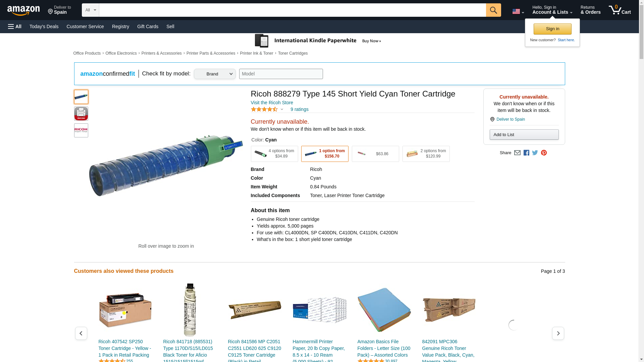Expand the Brand dropdown for fit check
The image size is (644, 362).
point(215,74)
